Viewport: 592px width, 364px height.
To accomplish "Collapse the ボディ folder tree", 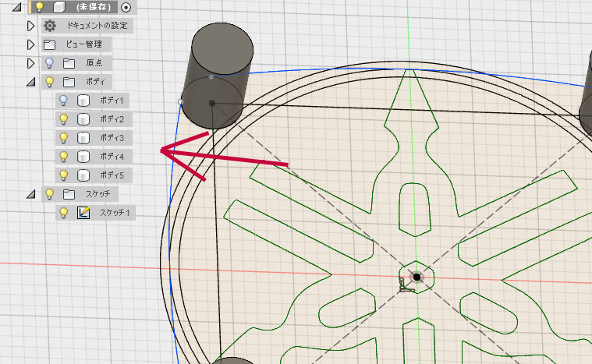I will point(31,82).
